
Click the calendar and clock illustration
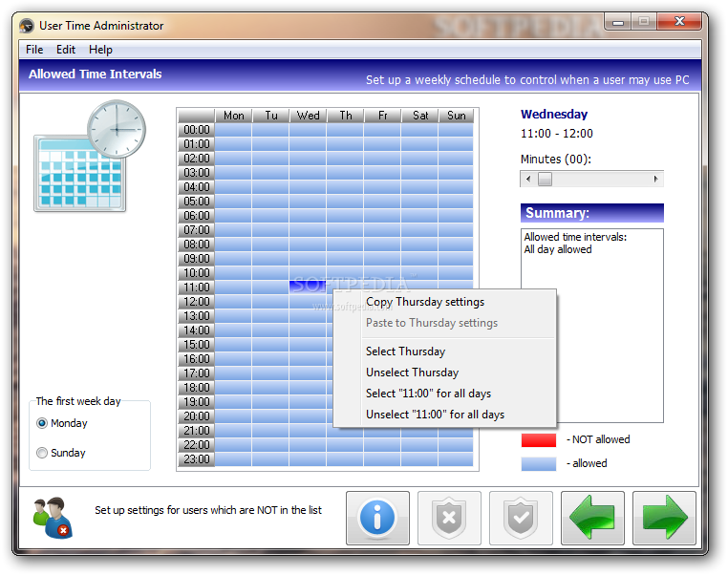pyautogui.click(x=90, y=156)
